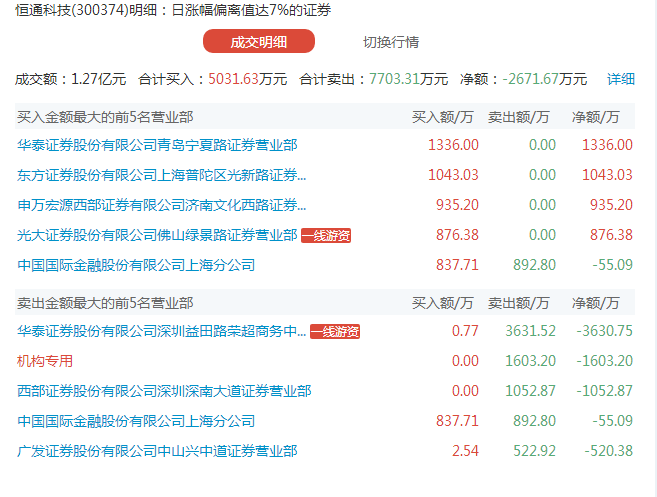Open 华泰证券深圳益田路荣超商务中 branch link

(x=161, y=331)
